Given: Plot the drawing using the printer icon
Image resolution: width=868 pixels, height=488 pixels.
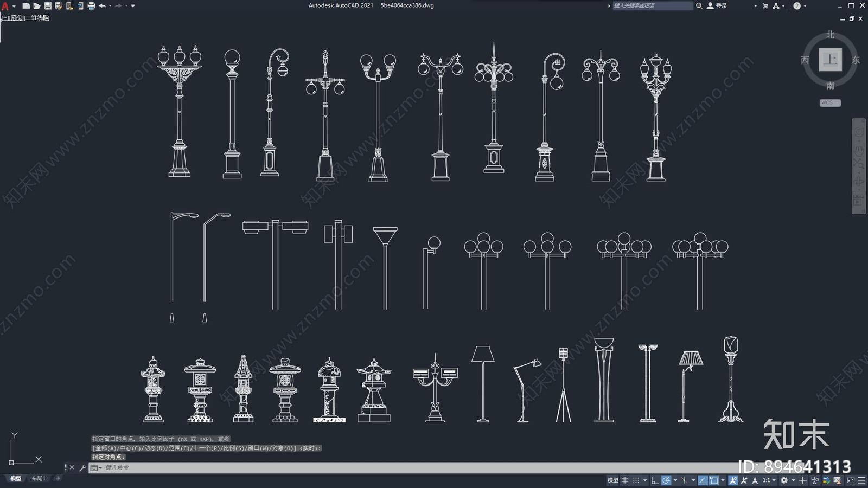Looking at the screenshot, I should tap(91, 6).
